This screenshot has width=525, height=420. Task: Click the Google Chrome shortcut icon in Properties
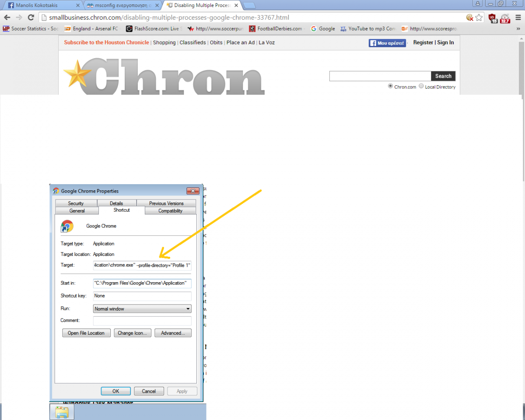pos(67,226)
